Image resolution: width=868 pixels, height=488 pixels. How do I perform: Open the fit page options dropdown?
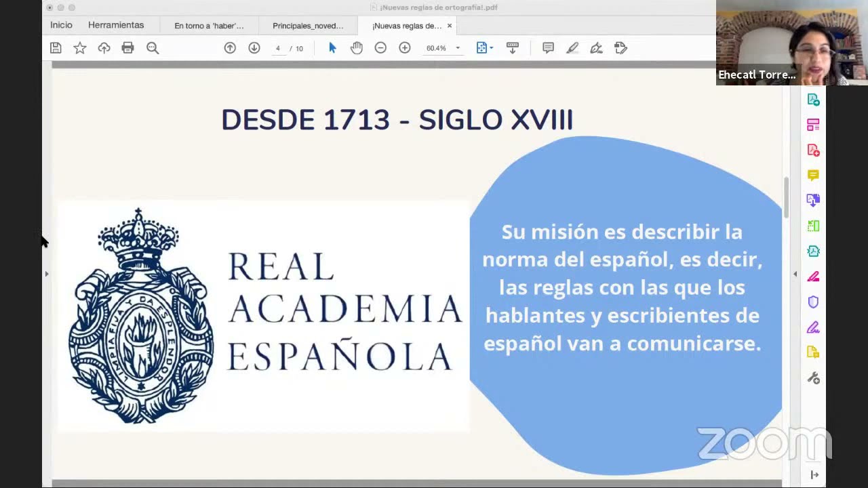(x=484, y=48)
